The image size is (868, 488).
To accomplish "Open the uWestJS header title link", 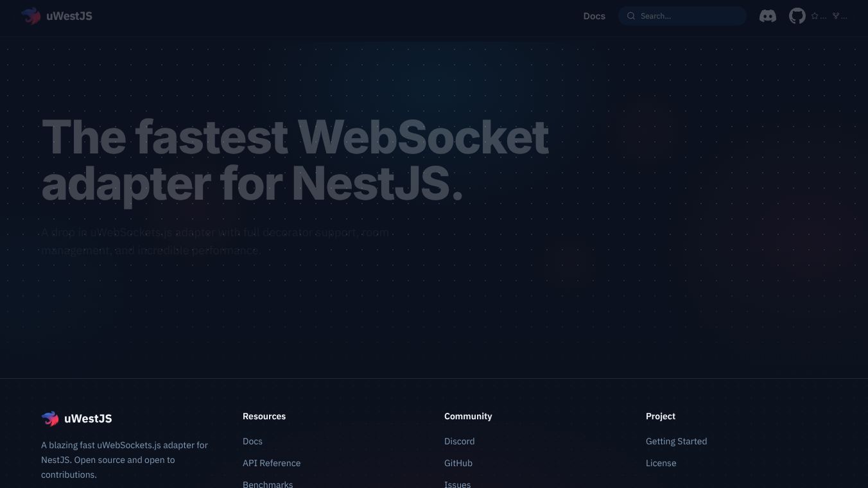I will 69,16.
